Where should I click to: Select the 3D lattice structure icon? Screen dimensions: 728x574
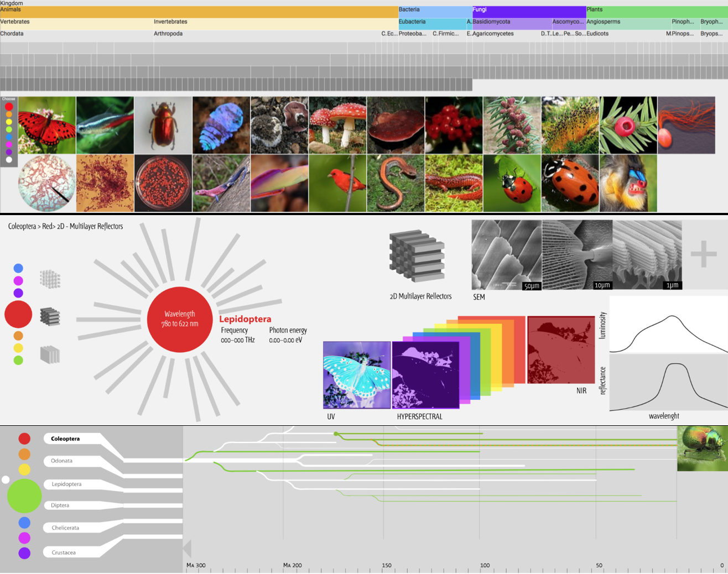click(x=50, y=279)
